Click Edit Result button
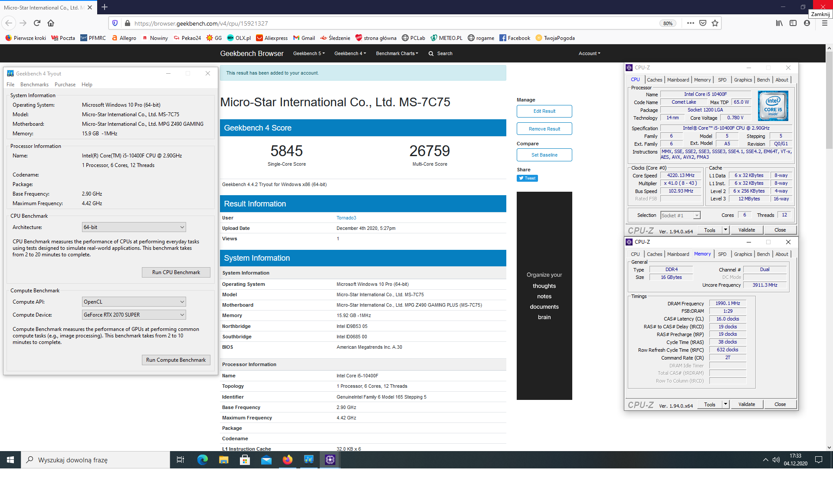The height and width of the screenshot is (504, 833). [x=544, y=111]
